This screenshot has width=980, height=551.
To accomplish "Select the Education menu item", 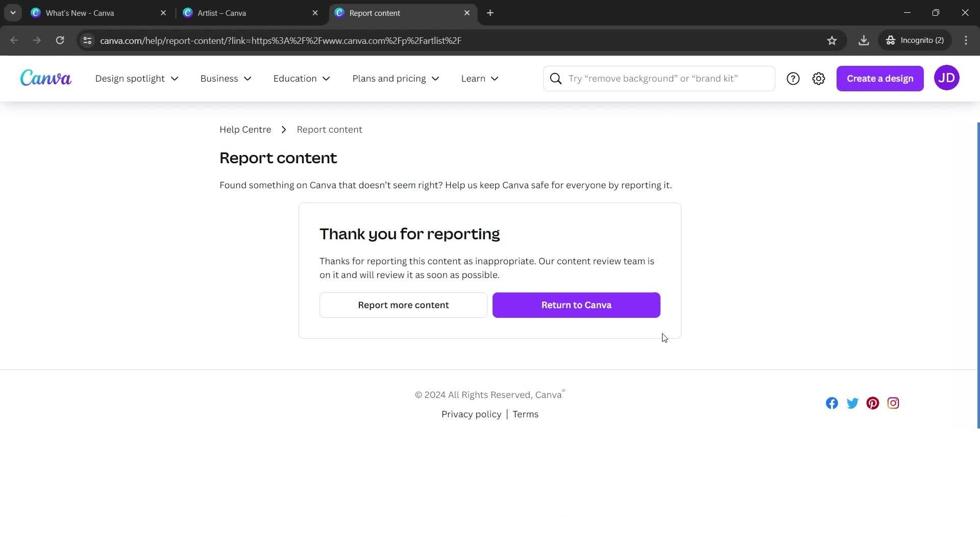I will coord(302,78).
